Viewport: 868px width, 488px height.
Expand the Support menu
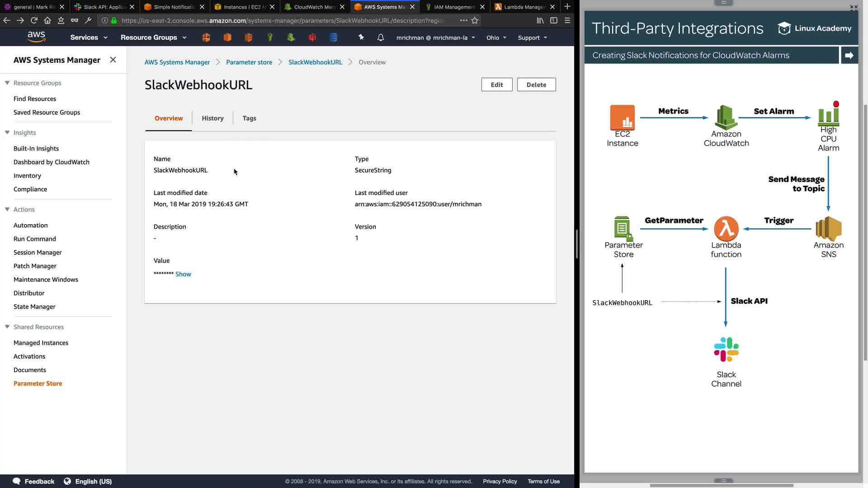[x=532, y=38]
